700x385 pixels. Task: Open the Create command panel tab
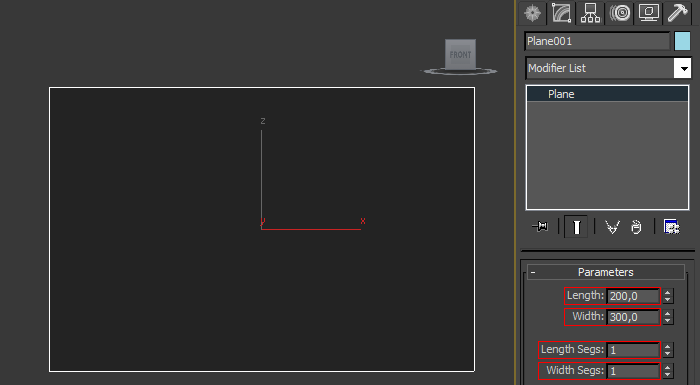pos(532,13)
